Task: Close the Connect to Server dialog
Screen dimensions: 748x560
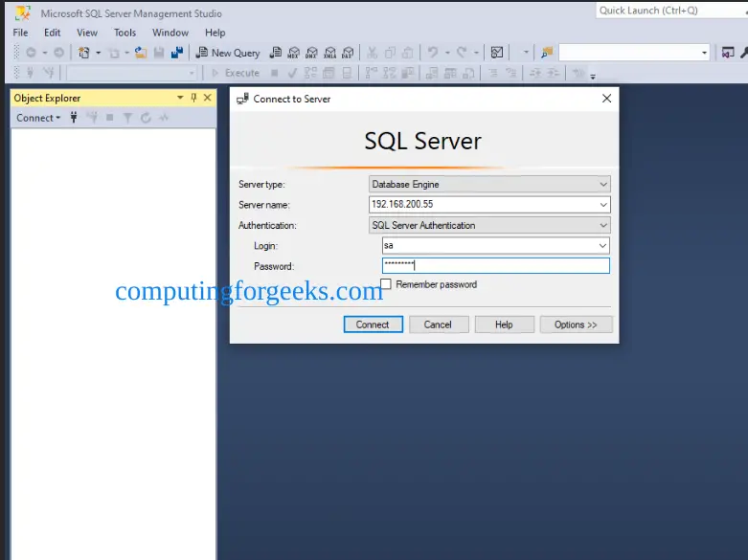Action: (607, 99)
